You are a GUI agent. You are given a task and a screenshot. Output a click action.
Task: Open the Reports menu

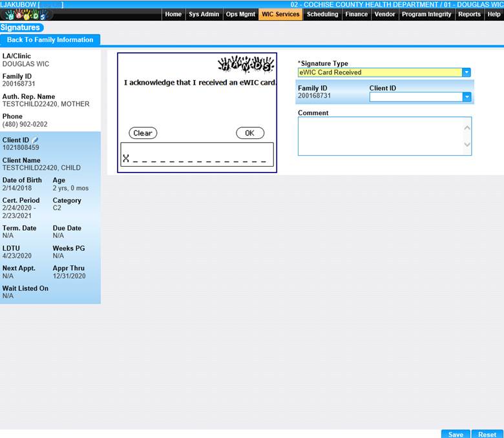coord(469,14)
